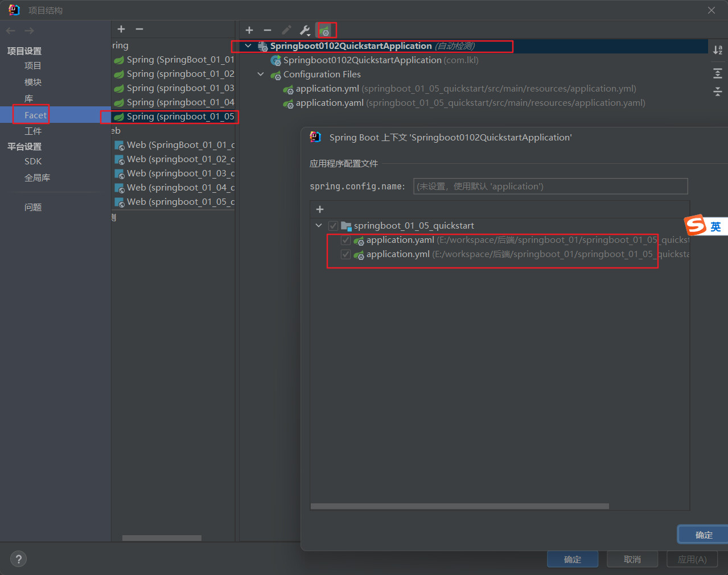Viewport: 728px width, 575px height.
Task: Select Web (springboot_01_04 facet
Action: (x=174, y=188)
